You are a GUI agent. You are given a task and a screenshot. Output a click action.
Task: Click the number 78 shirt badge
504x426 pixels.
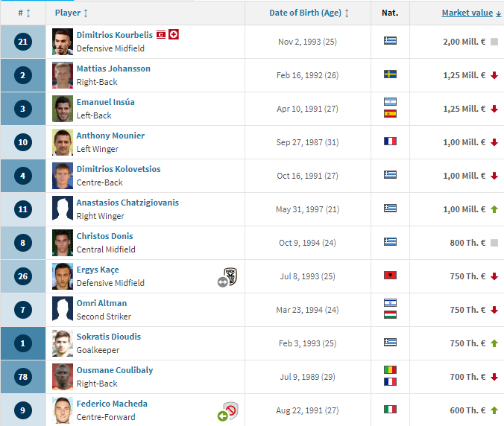pos(23,377)
